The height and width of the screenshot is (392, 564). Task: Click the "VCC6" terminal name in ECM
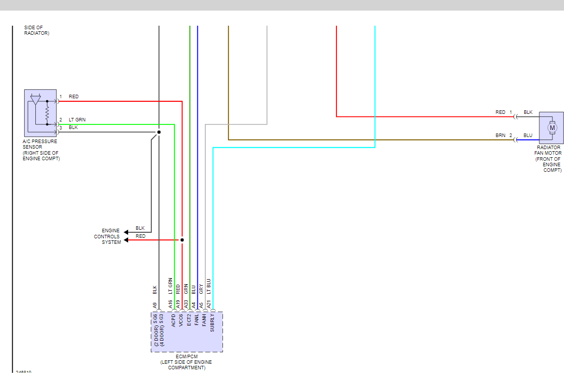(181, 320)
